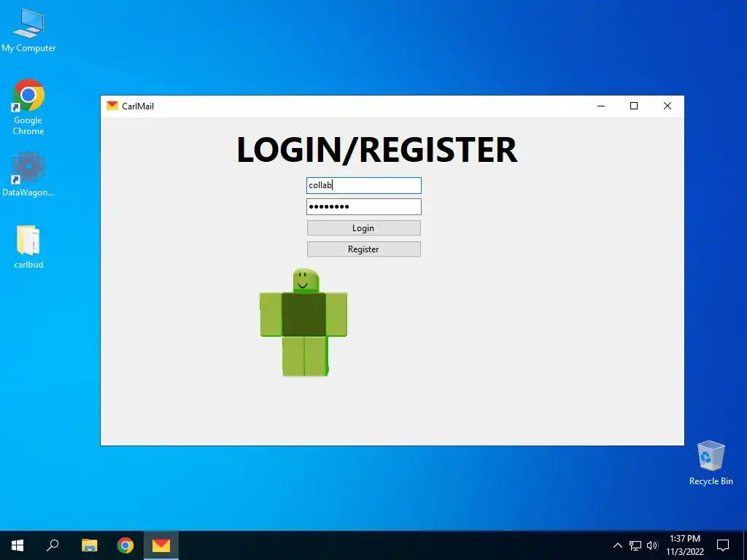Open taskbar search magnifier
The image size is (747, 560).
point(53,545)
